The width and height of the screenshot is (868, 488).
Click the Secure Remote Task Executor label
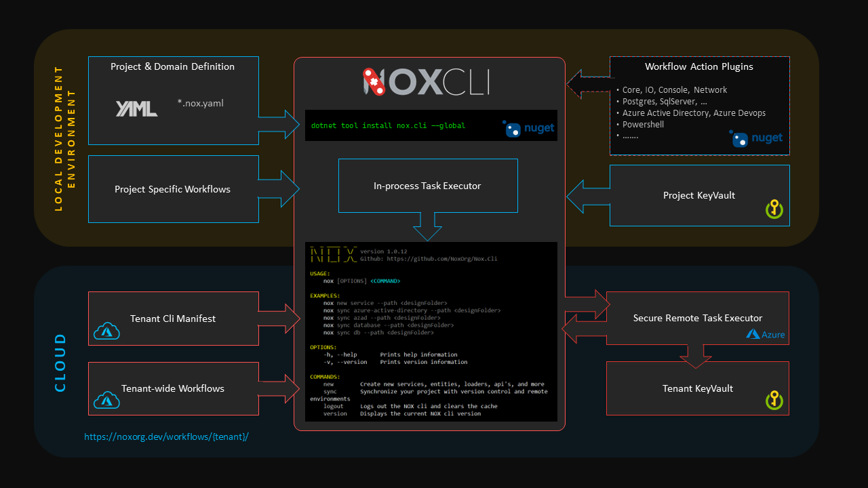(x=698, y=318)
